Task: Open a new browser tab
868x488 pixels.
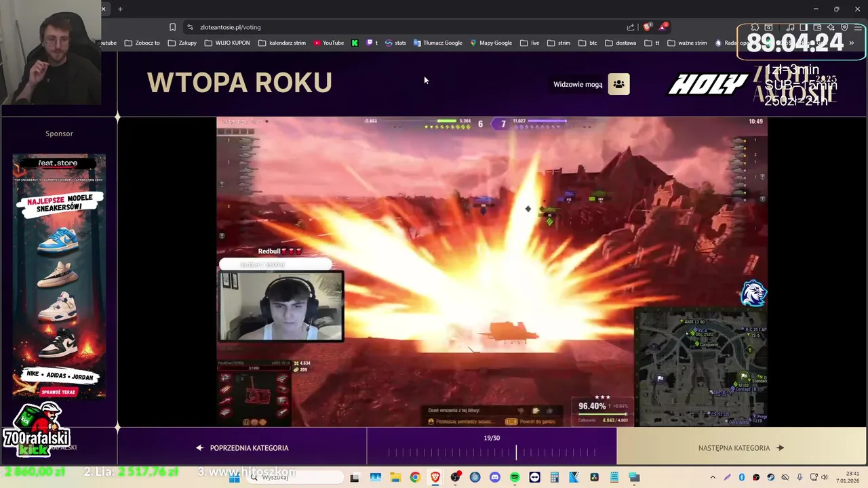Action: 120,9
